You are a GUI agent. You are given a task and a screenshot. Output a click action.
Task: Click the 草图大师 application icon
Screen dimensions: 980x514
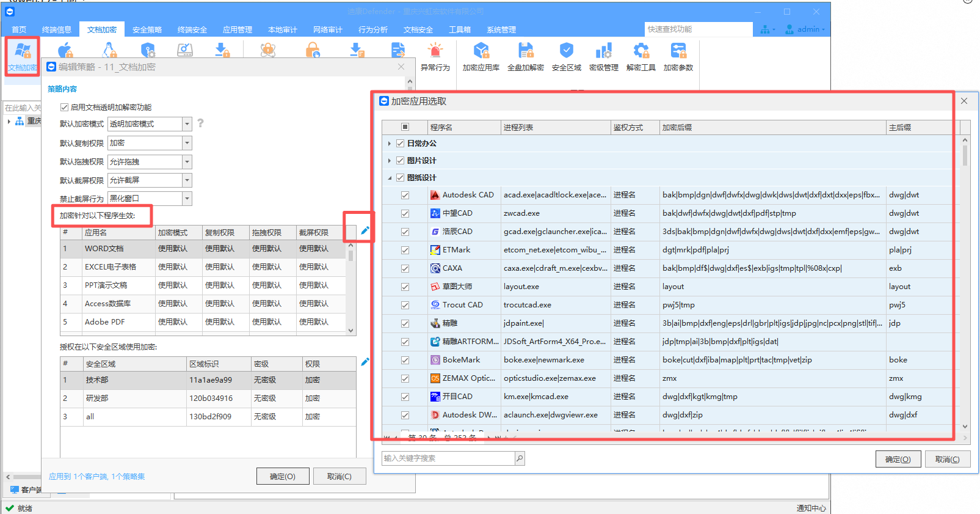tap(435, 287)
